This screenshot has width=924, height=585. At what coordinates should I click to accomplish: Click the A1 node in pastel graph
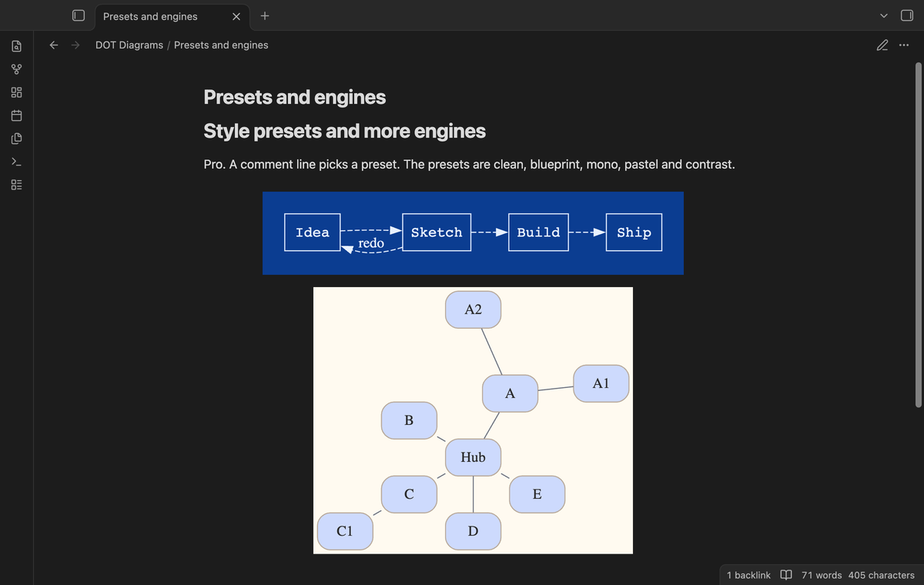601,383
